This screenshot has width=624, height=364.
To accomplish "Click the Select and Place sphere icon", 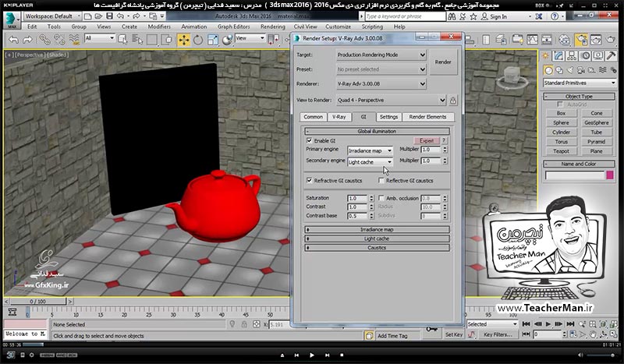I will tap(227, 40).
